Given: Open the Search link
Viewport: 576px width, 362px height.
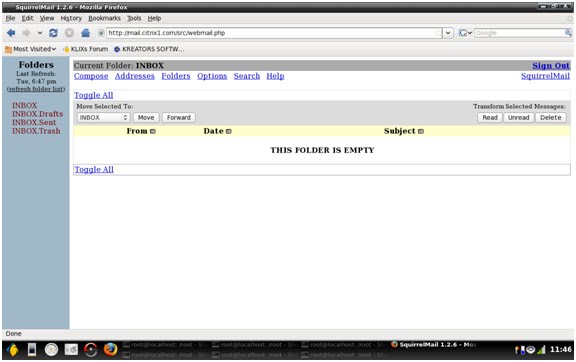Looking at the screenshot, I should tap(246, 76).
